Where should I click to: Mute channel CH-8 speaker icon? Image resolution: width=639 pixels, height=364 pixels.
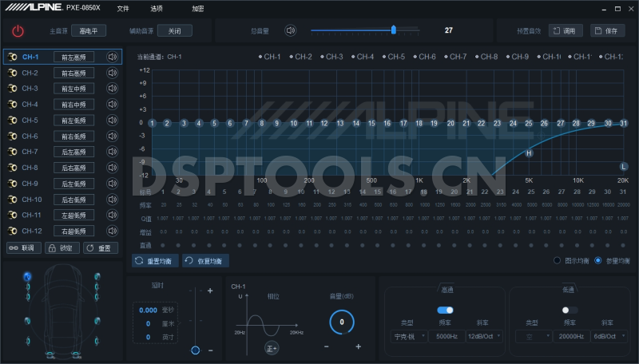(x=112, y=168)
